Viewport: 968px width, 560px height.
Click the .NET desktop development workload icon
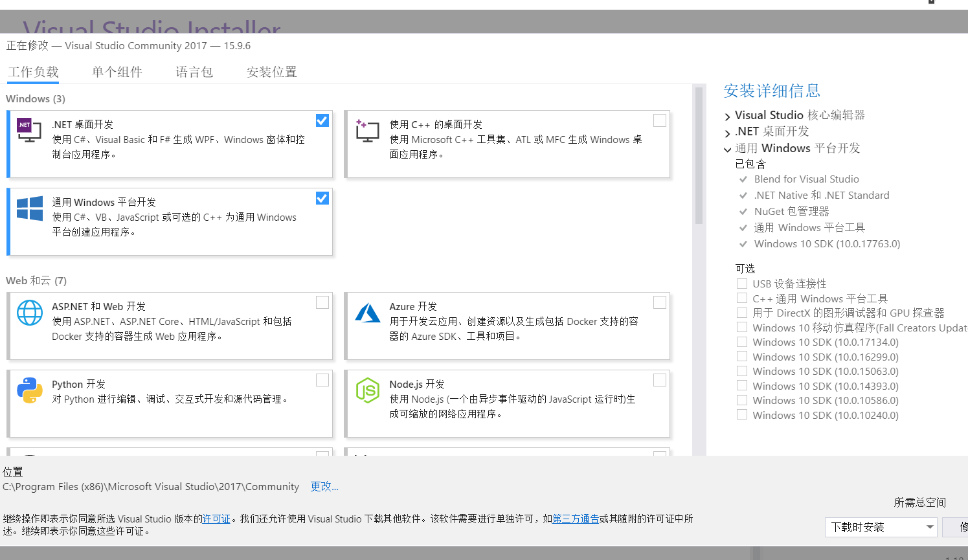click(29, 130)
